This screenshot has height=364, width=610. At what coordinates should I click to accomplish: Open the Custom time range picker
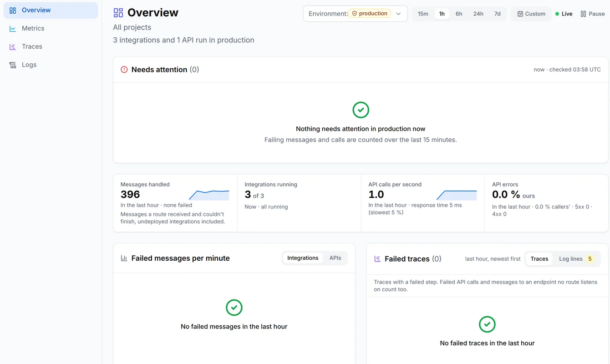pyautogui.click(x=531, y=14)
